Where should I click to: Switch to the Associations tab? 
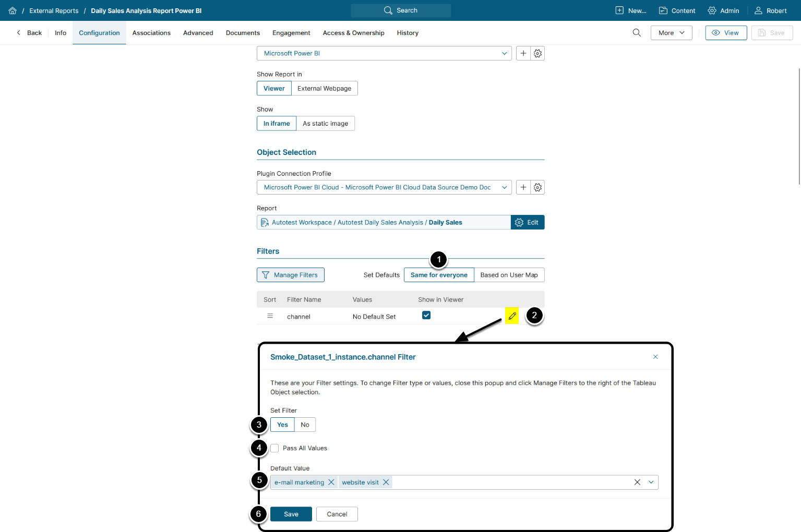(x=151, y=33)
